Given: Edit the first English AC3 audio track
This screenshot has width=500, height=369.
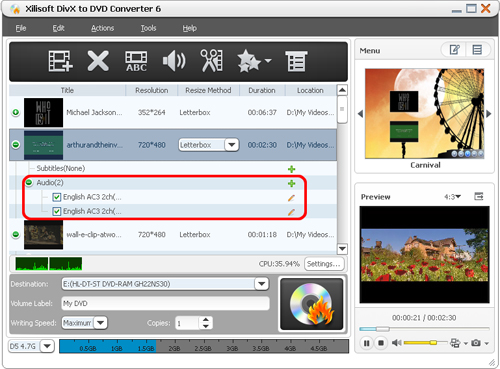Looking at the screenshot, I should pyautogui.click(x=291, y=198).
